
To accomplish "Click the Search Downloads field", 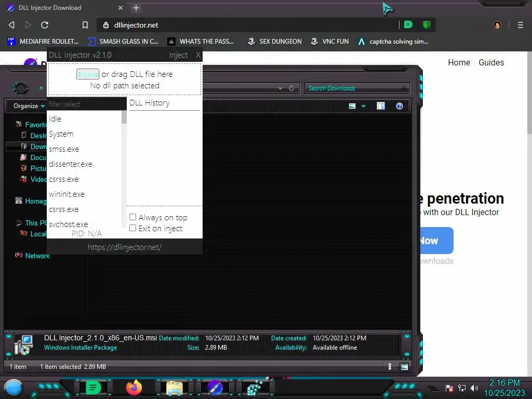I will point(357,88).
